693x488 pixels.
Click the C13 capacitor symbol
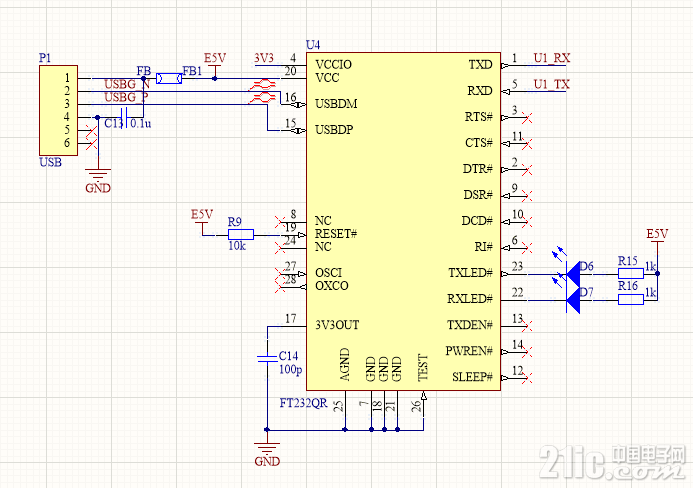coord(124,117)
